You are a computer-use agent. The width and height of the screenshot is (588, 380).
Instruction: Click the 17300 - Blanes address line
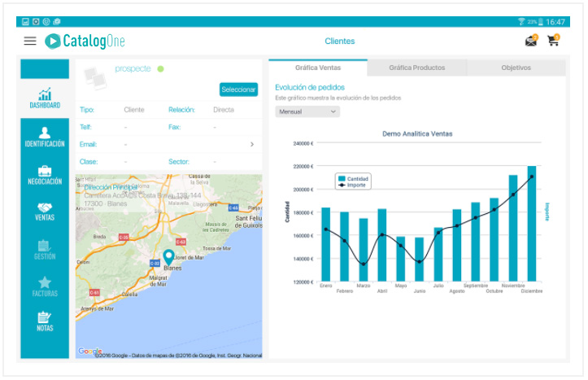pyautogui.click(x=106, y=203)
